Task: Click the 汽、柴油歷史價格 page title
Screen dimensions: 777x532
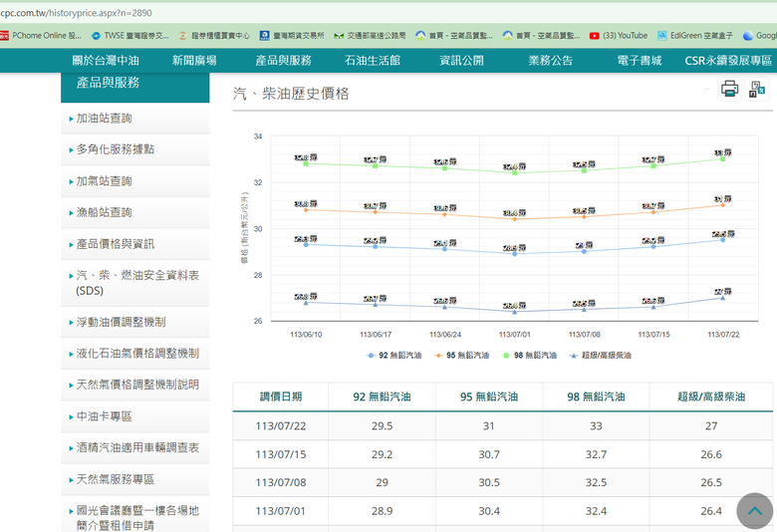Action: tap(291, 94)
